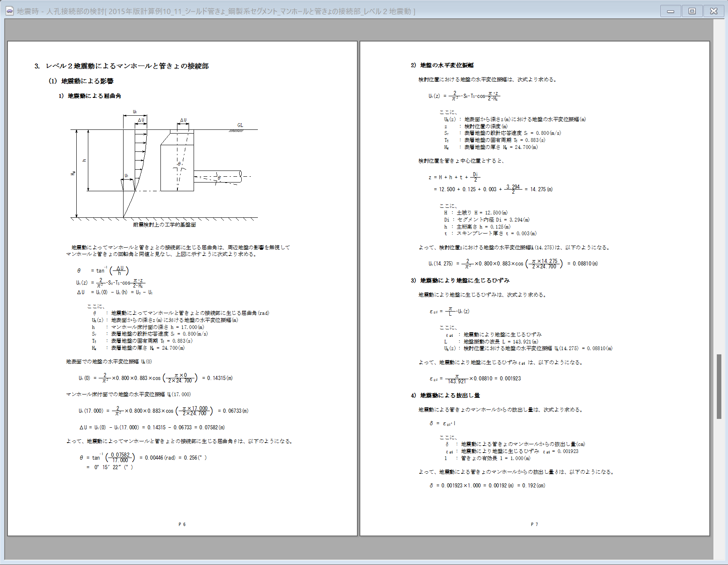Minimize the 地震時 preview window
Image resolution: width=728 pixels, height=565 pixels.
pos(670,11)
